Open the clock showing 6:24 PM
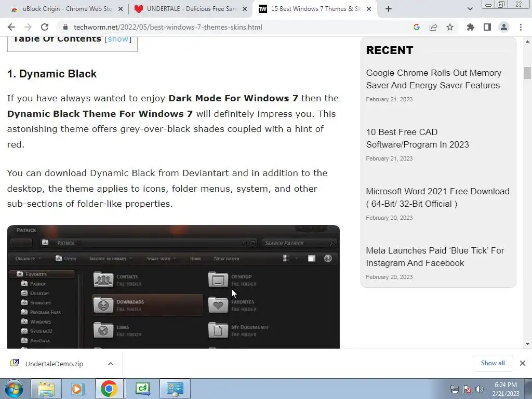The height and width of the screenshot is (399, 532). click(506, 389)
